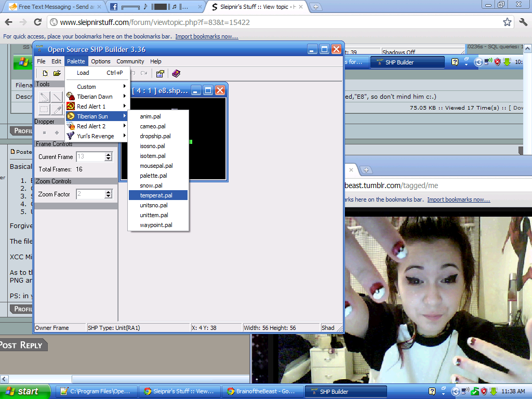
Task: Select the Dropper eyedropper tool
Action: 57,110
